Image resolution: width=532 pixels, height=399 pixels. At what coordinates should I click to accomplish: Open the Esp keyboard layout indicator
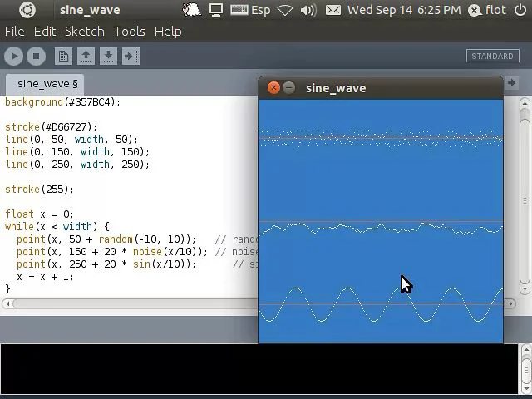point(250,10)
